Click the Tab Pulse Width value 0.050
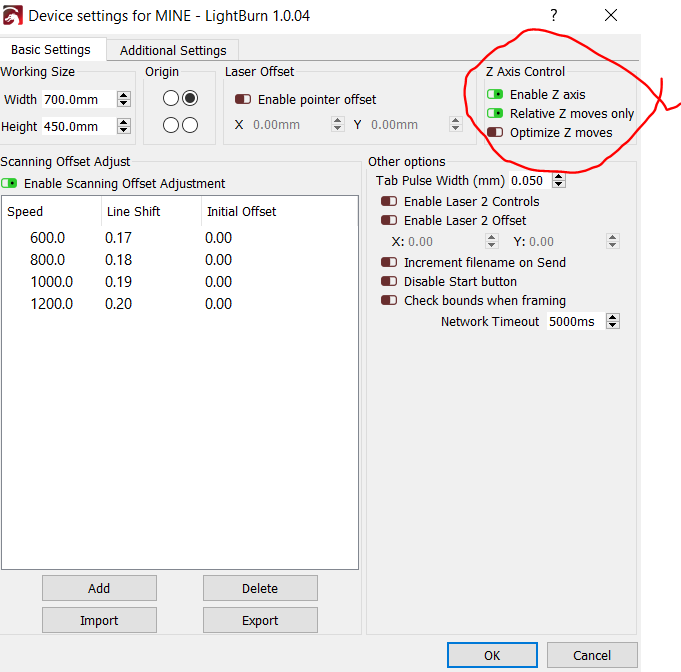 [x=531, y=180]
